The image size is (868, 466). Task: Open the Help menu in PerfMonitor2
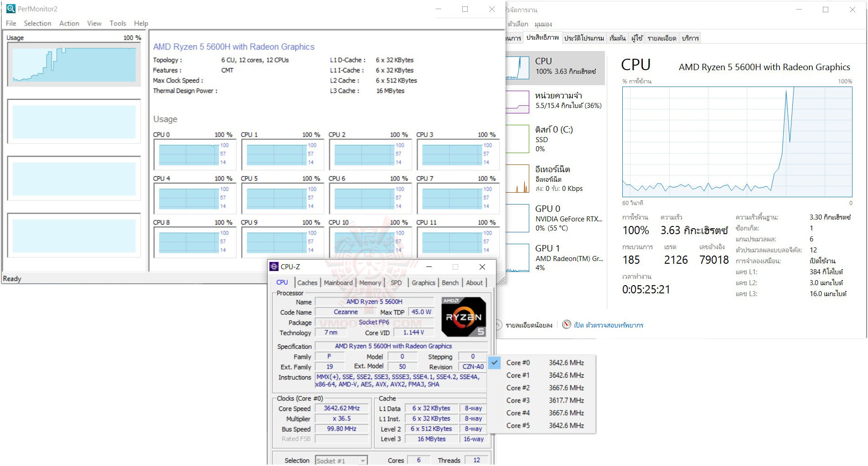tap(141, 23)
